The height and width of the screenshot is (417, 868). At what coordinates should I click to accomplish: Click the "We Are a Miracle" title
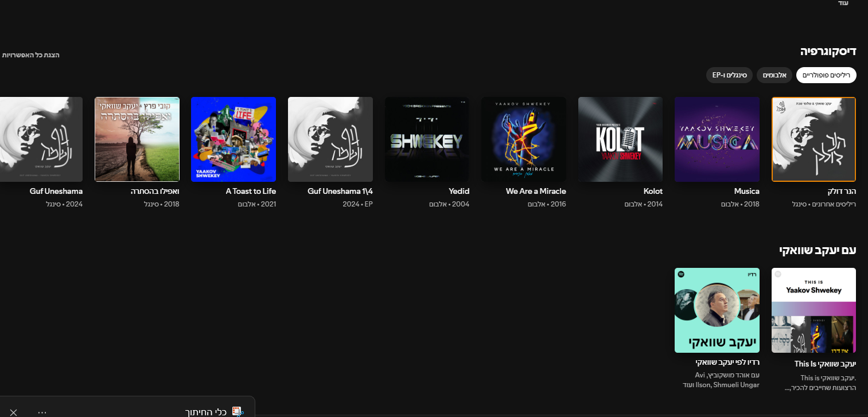536,192
